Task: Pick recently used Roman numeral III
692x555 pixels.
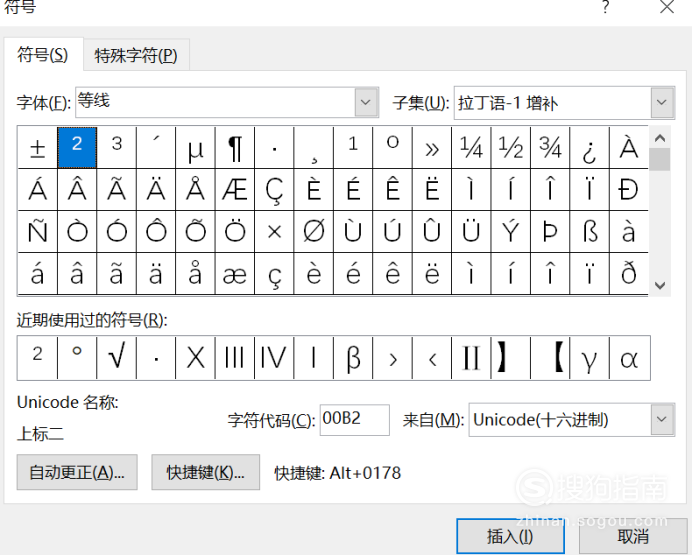Action: pyautogui.click(x=235, y=358)
